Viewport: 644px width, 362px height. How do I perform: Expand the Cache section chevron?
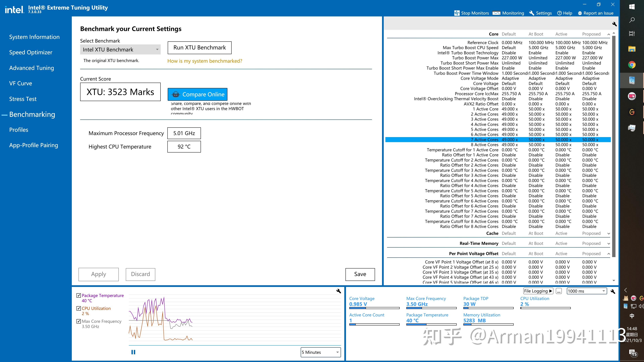point(608,233)
